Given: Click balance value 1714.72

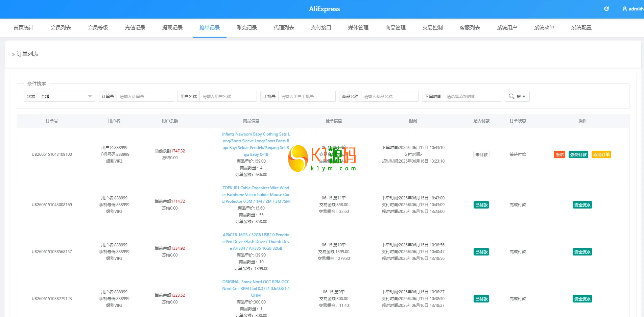Looking at the screenshot, I should 178,201.
